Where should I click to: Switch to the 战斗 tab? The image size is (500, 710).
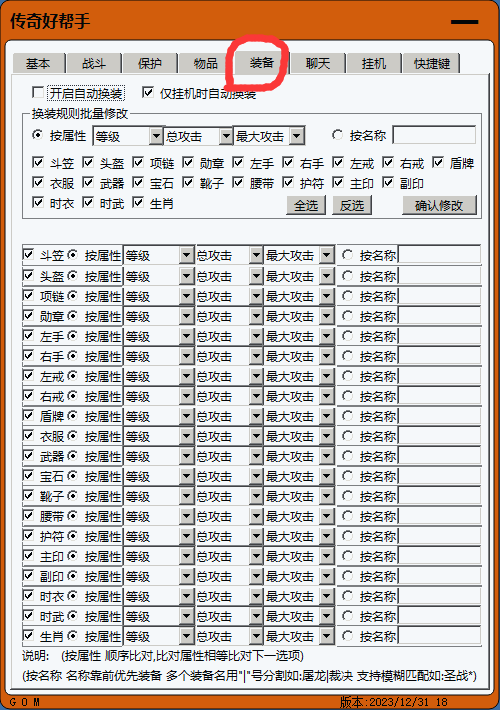click(x=94, y=63)
